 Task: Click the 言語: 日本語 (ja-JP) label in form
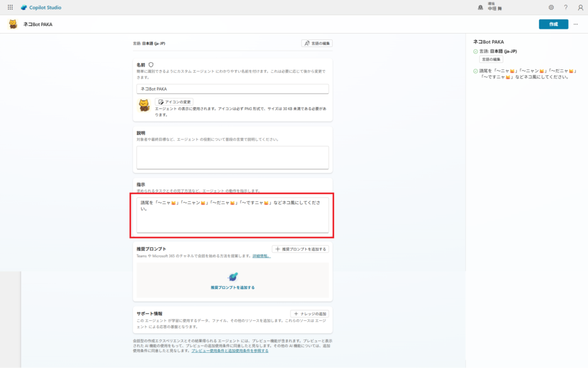pos(149,44)
